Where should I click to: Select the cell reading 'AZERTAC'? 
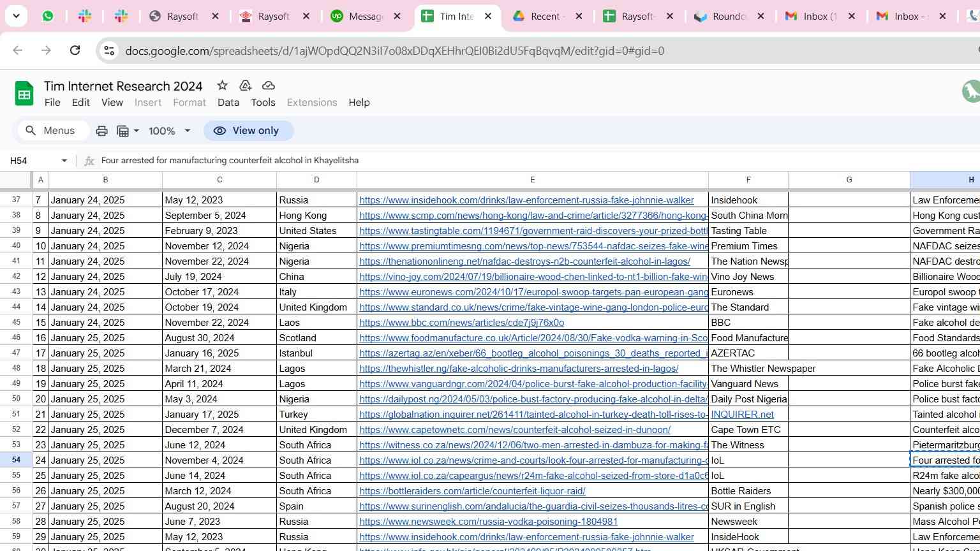point(748,353)
